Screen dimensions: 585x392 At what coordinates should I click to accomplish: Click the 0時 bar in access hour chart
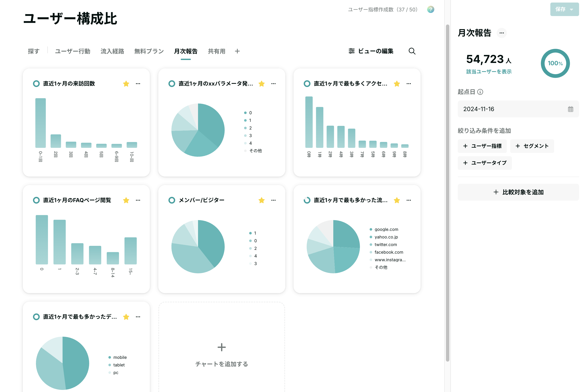coord(309,122)
